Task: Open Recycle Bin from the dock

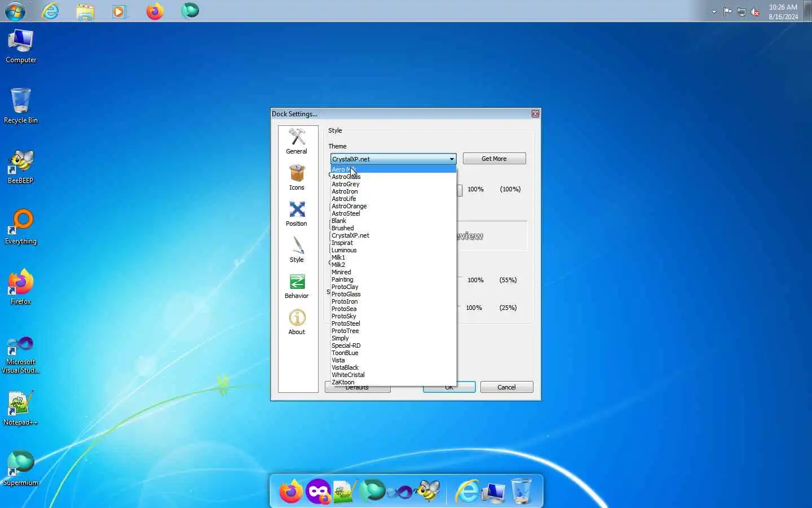Action: (521, 491)
